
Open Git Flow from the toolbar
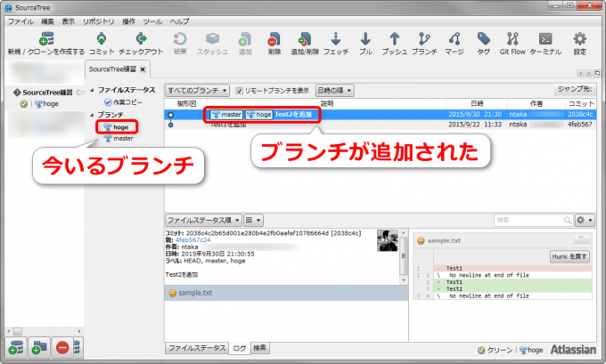(x=512, y=44)
